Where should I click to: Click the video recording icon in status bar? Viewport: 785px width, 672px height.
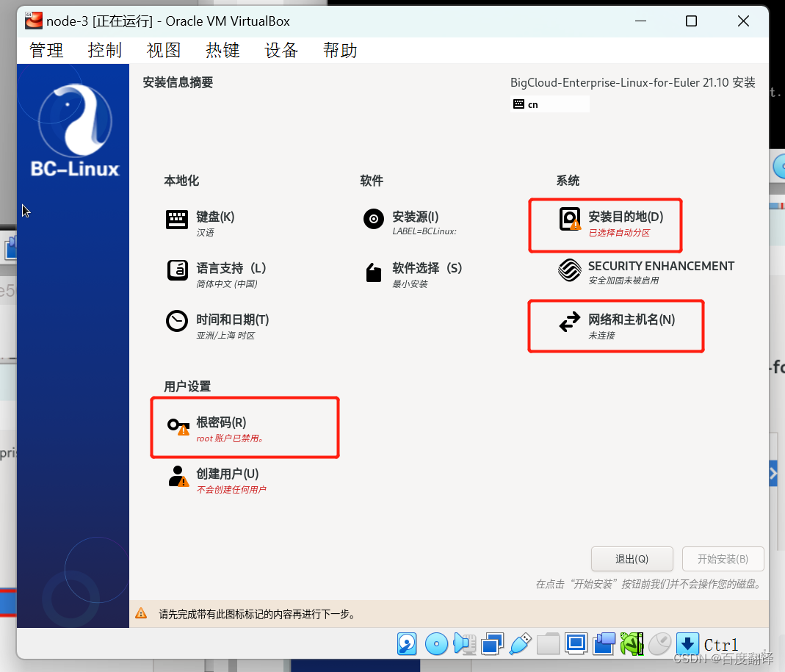click(604, 643)
